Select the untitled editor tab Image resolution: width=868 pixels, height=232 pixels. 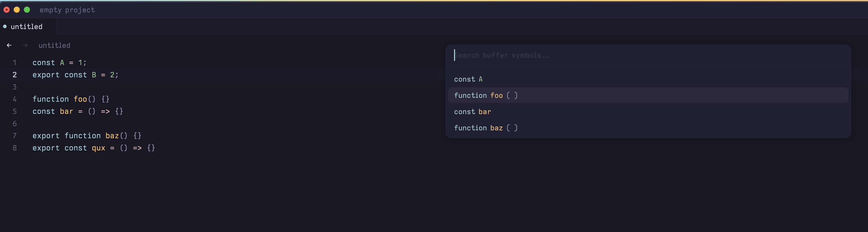tap(28, 26)
